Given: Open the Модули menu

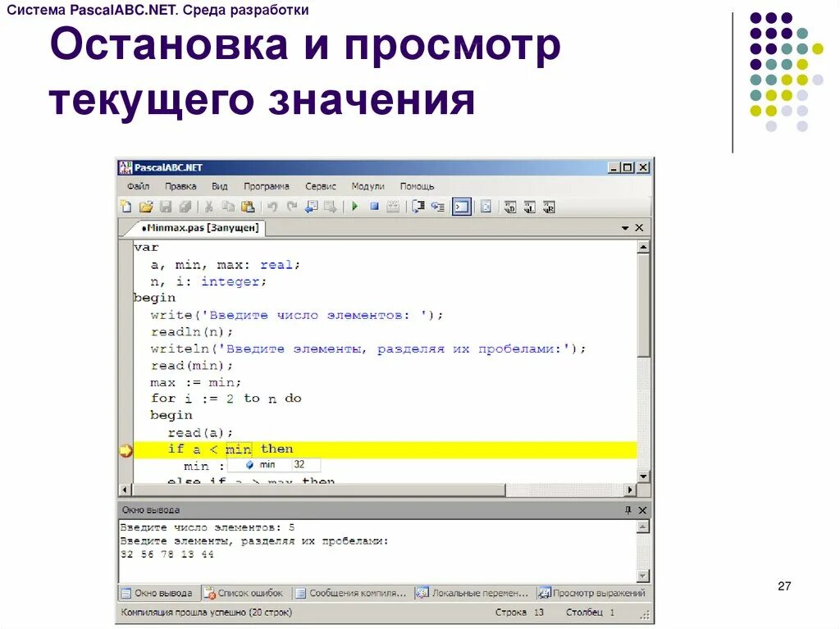Looking at the screenshot, I should tap(368, 186).
